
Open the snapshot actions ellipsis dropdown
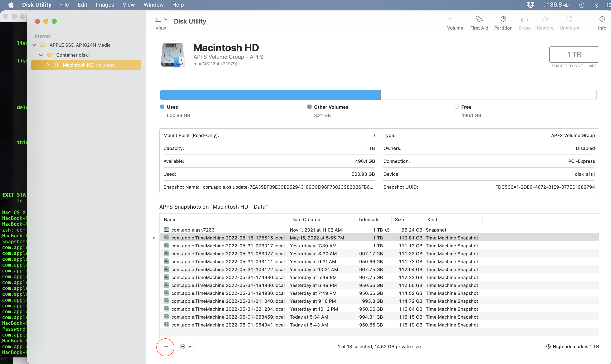(185, 346)
